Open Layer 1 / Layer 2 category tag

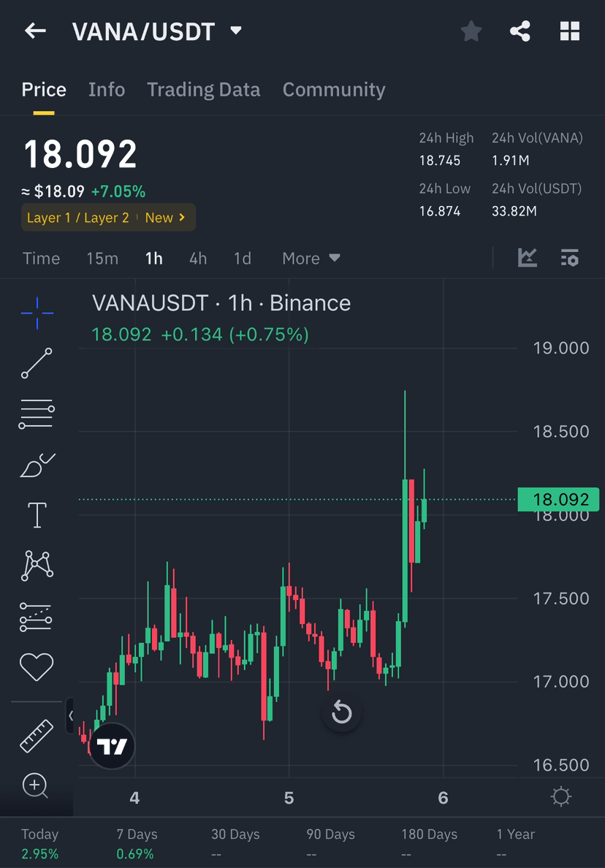[x=108, y=218]
